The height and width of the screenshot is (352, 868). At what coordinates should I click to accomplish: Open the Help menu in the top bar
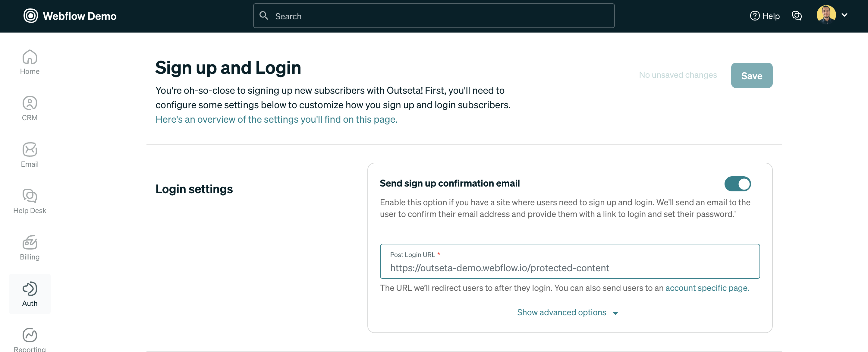(x=765, y=16)
